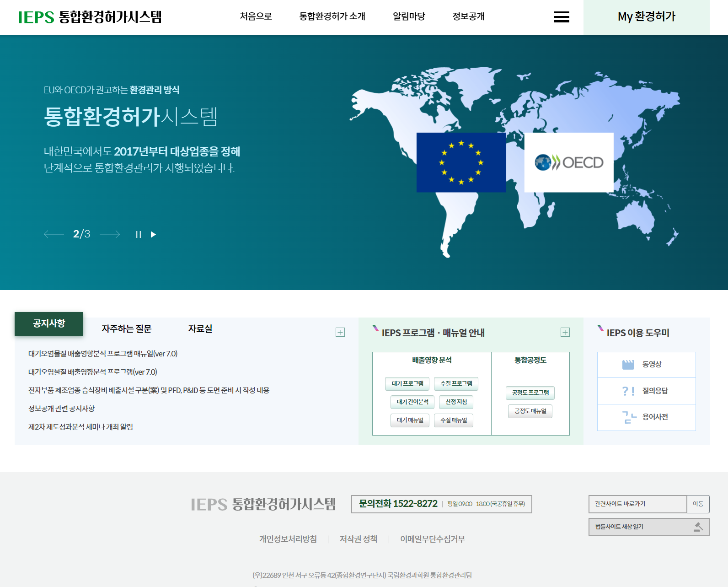
Task: Click the footer IEPS 통합환경허가시스템 logo
Action: [263, 505]
